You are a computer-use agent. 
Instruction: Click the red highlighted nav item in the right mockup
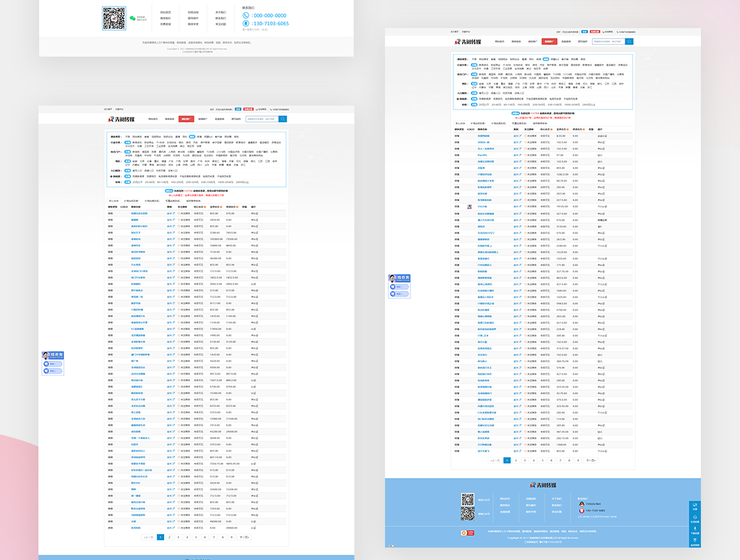[x=549, y=42]
